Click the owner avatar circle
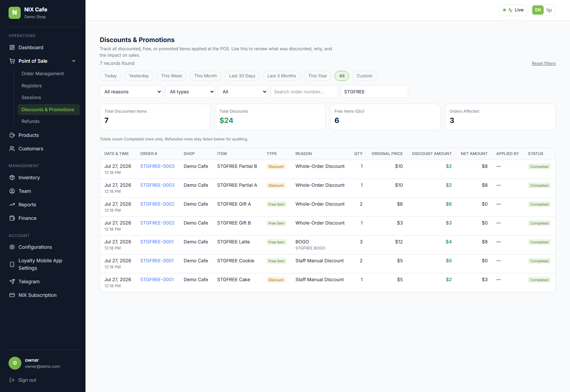570x392 pixels. (x=15, y=363)
